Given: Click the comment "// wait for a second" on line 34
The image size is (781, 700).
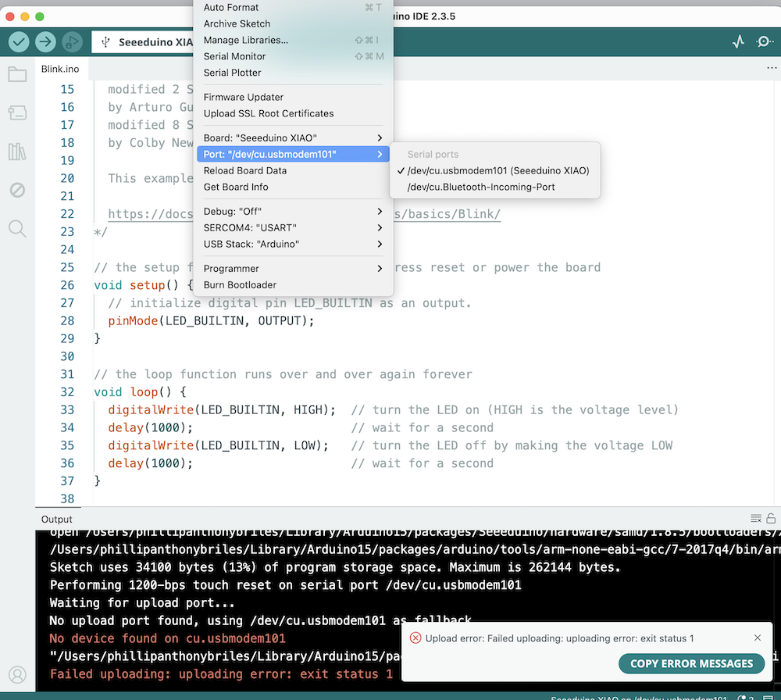Looking at the screenshot, I should 423,428.
